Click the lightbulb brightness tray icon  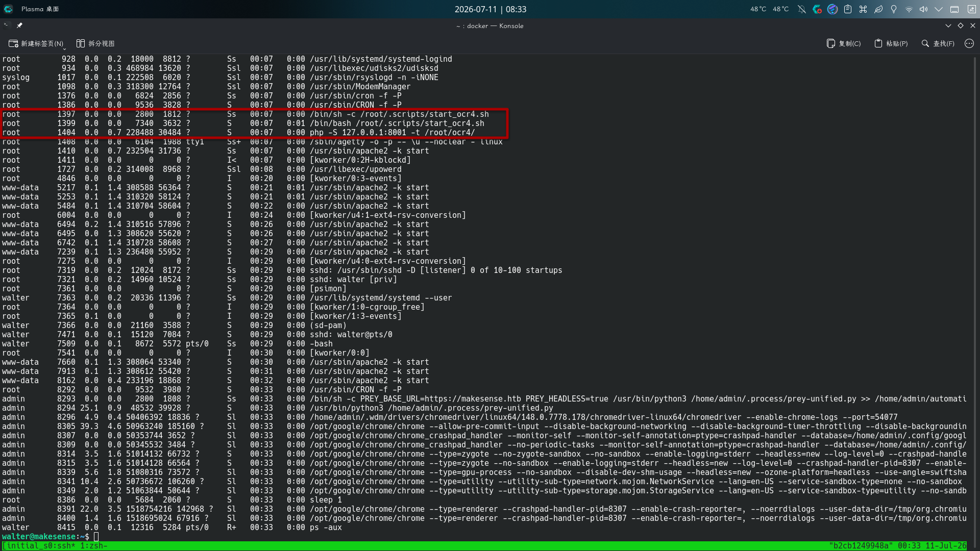point(894,9)
